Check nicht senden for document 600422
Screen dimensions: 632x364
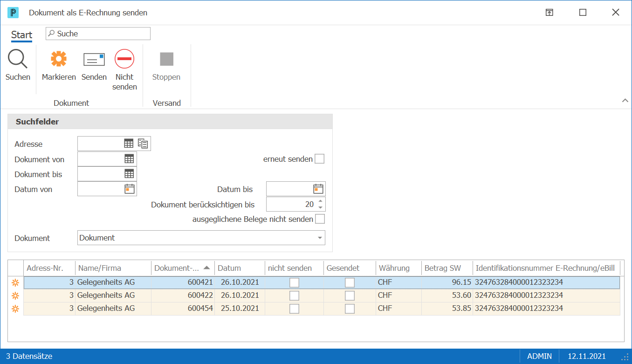pos(295,295)
